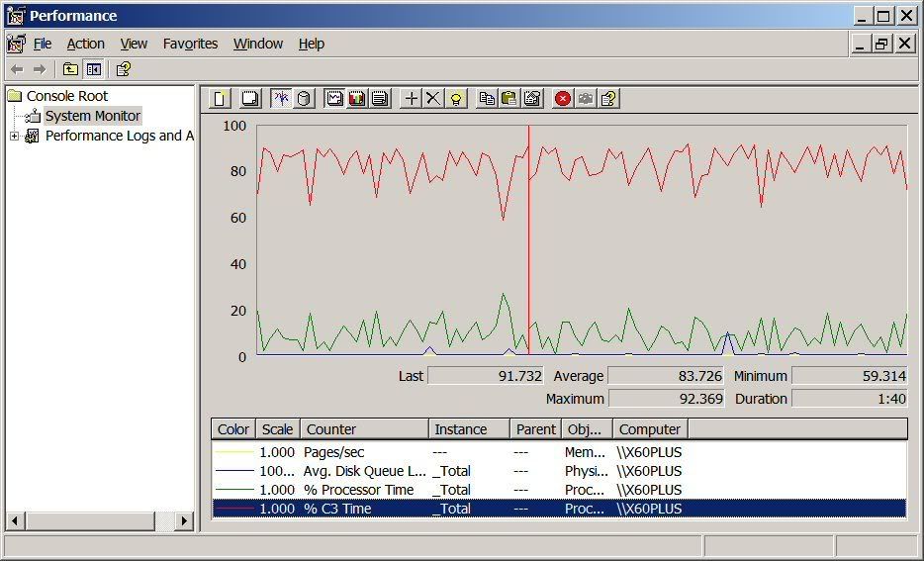
Task: Click the Clear Display toolbar icon
Action: [x=250, y=98]
